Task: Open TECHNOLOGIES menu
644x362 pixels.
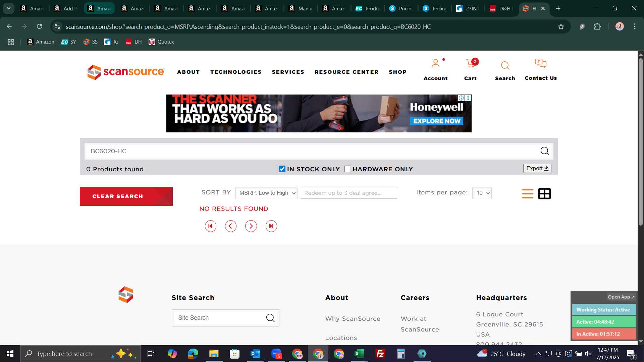Action: [x=236, y=72]
